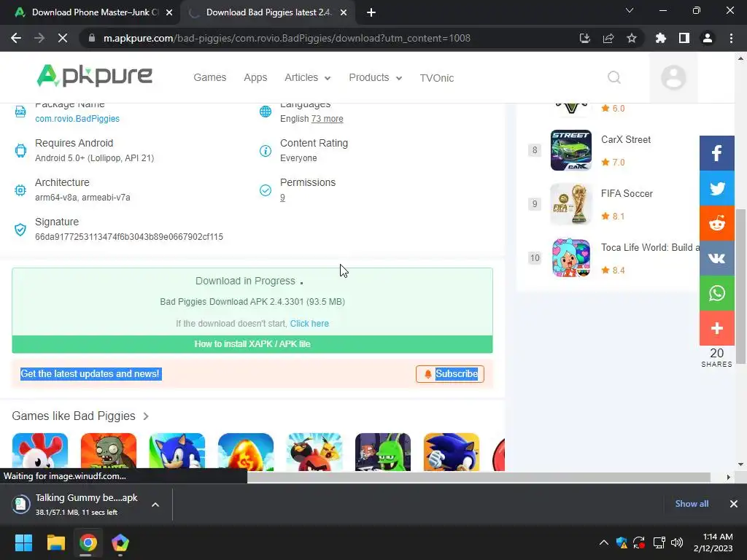747x560 pixels.
Task: Open a new browser tab
Action: pos(371,12)
